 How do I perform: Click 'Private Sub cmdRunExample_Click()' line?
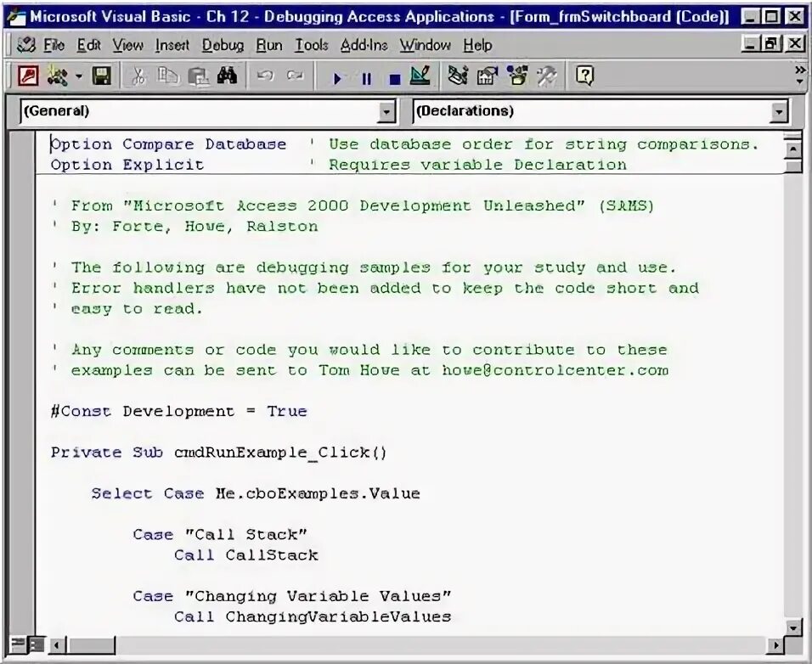[218, 453]
